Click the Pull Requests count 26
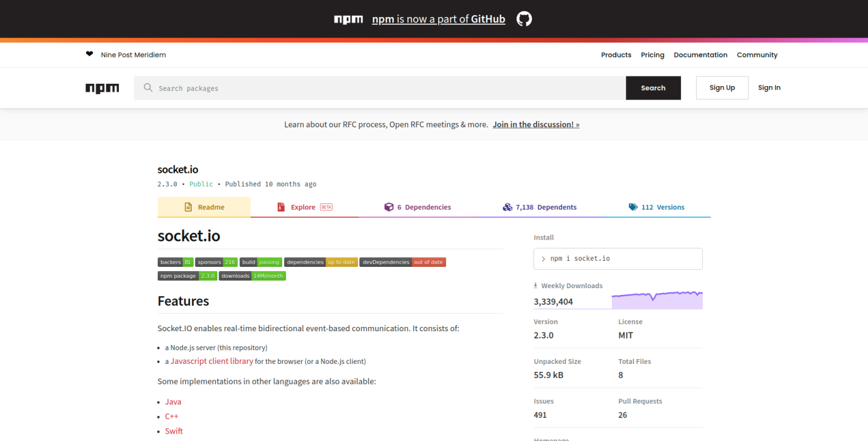The width and height of the screenshot is (868, 441). pos(623,415)
